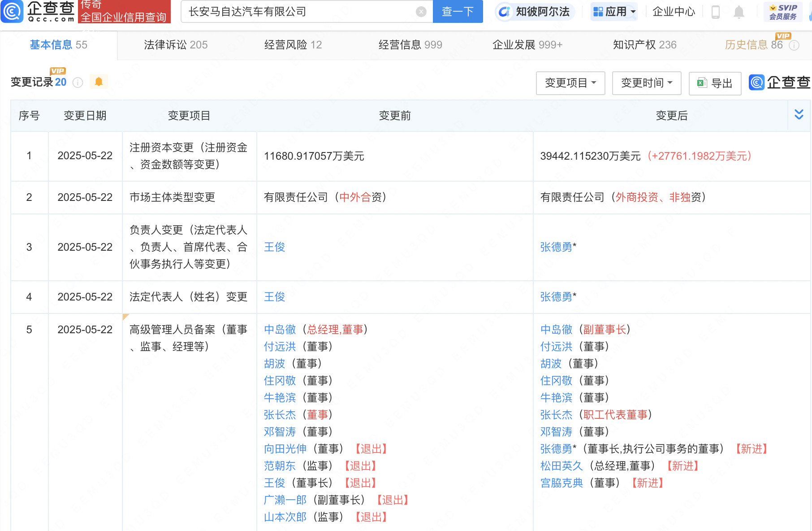This screenshot has width=812, height=531.
Task: Clear the search box with X icon
Action: pos(421,12)
